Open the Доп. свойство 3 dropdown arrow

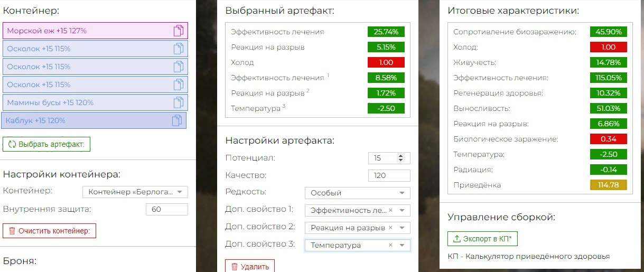click(402, 245)
